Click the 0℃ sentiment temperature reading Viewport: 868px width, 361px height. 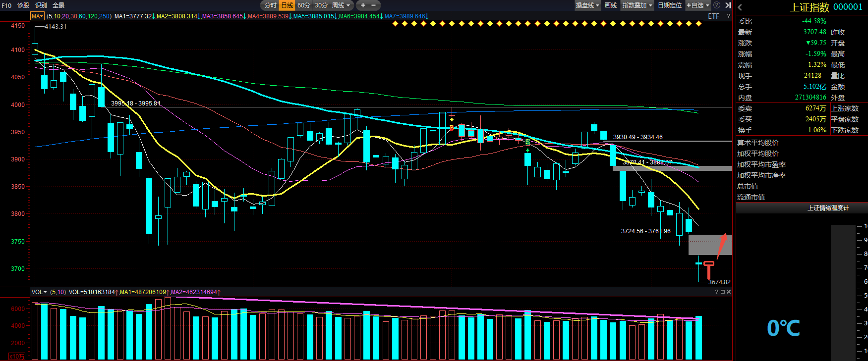click(783, 328)
